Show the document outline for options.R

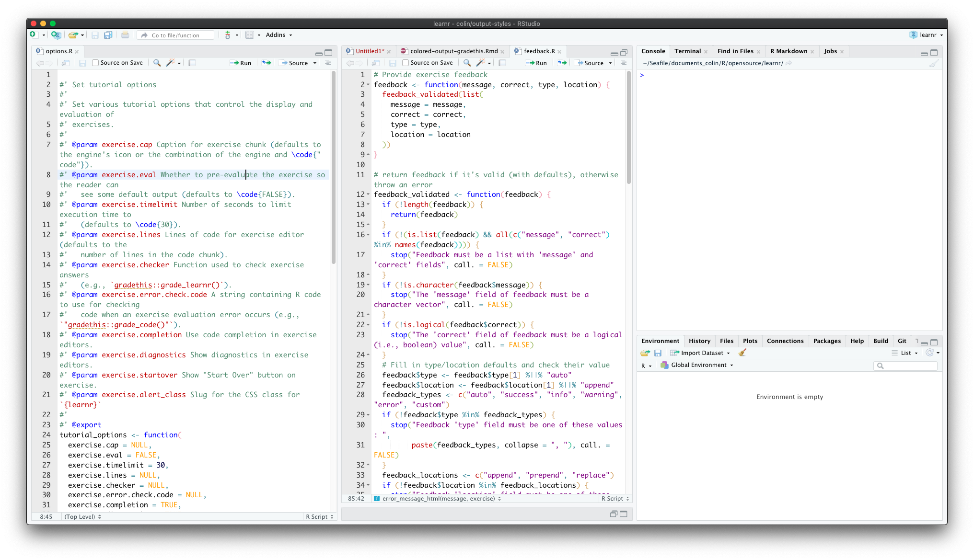point(328,63)
